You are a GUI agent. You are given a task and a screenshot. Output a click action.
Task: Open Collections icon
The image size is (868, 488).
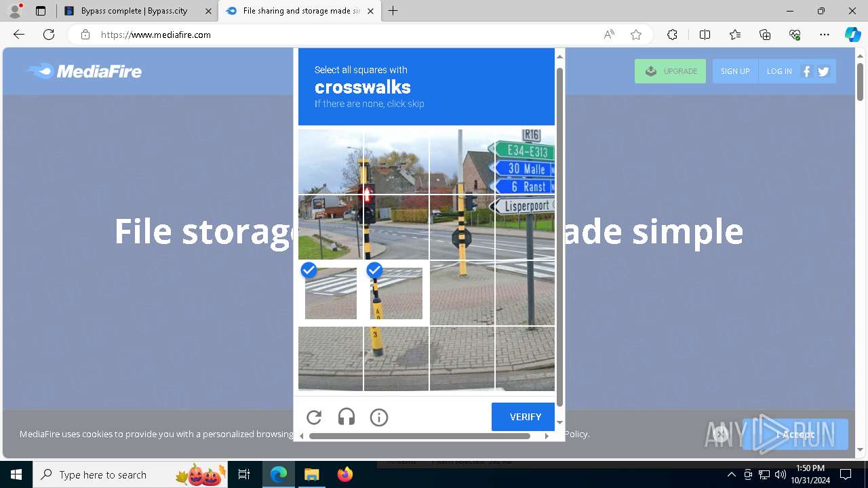pos(765,35)
